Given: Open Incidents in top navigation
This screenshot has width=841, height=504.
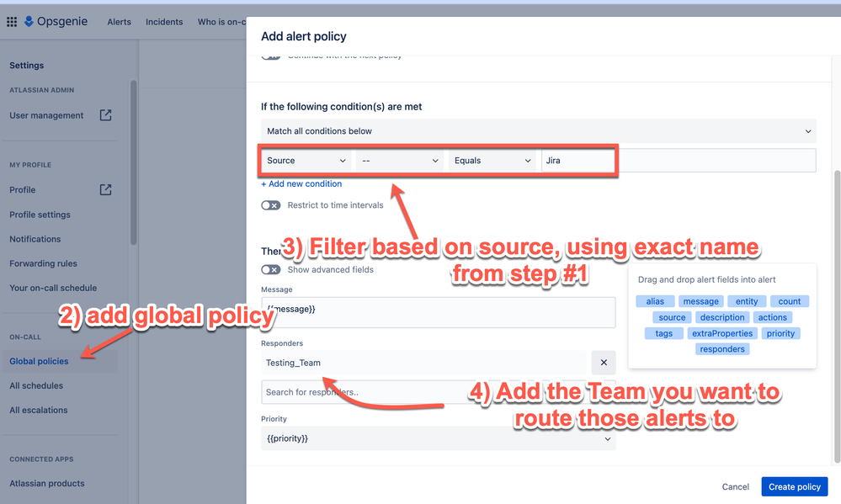Looking at the screenshot, I should [x=164, y=22].
